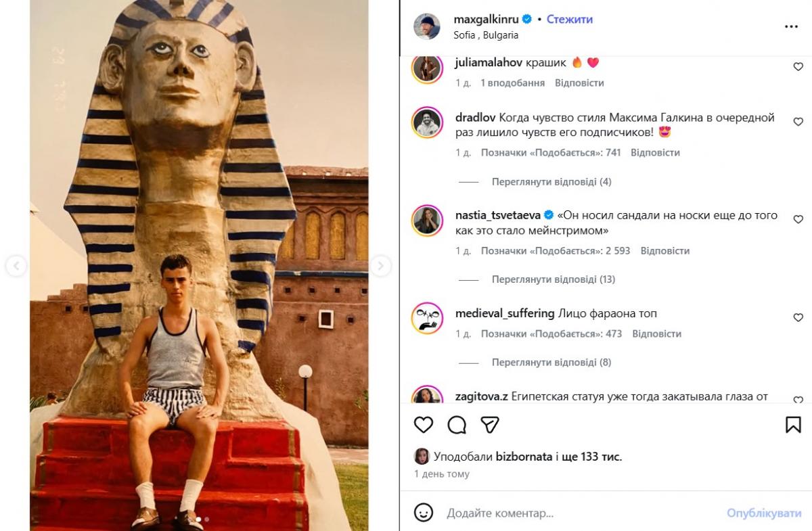Open comments via the speech bubble icon
Screen dimensions: 812x531
tap(457, 425)
